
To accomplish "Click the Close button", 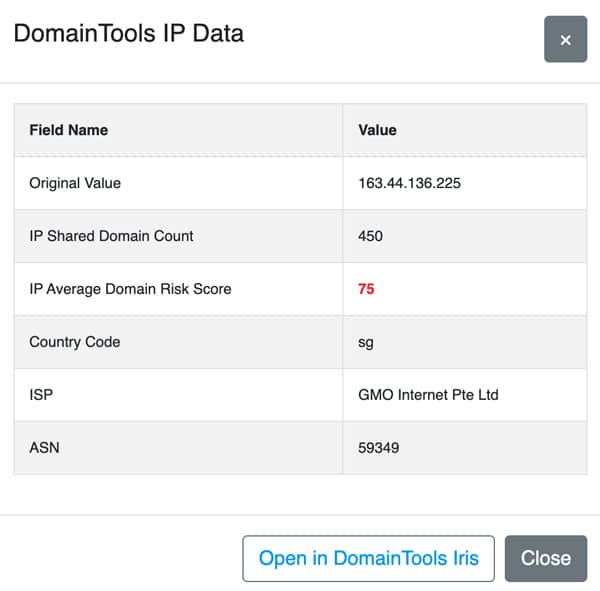I will [546, 558].
